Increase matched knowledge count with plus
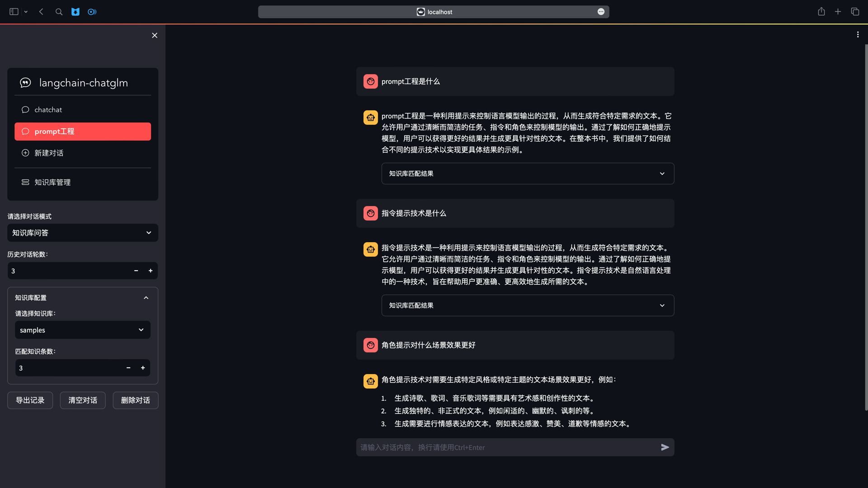 coord(143,368)
